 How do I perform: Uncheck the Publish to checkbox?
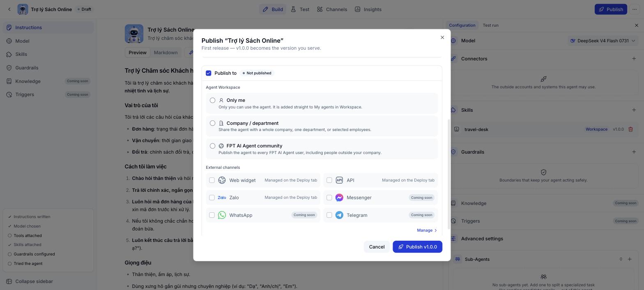pyautogui.click(x=209, y=73)
